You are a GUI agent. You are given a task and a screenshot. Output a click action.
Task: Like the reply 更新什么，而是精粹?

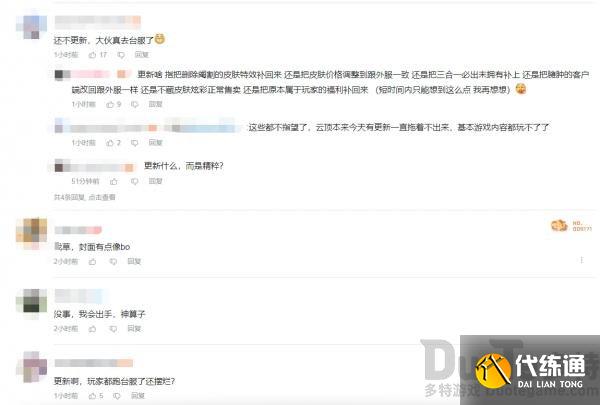(114, 181)
